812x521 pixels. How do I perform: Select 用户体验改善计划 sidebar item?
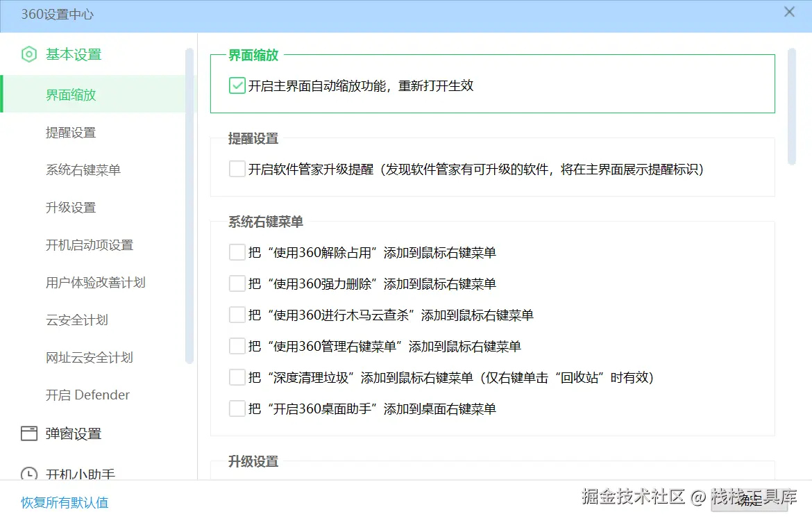tap(96, 283)
